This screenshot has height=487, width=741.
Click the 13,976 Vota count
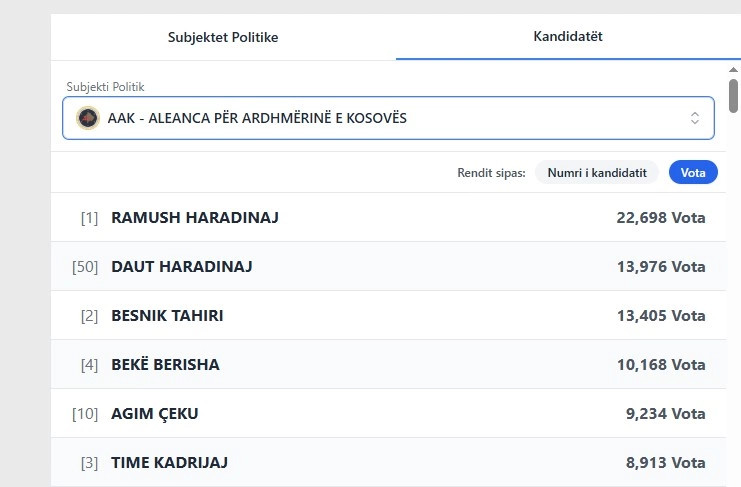click(x=661, y=266)
